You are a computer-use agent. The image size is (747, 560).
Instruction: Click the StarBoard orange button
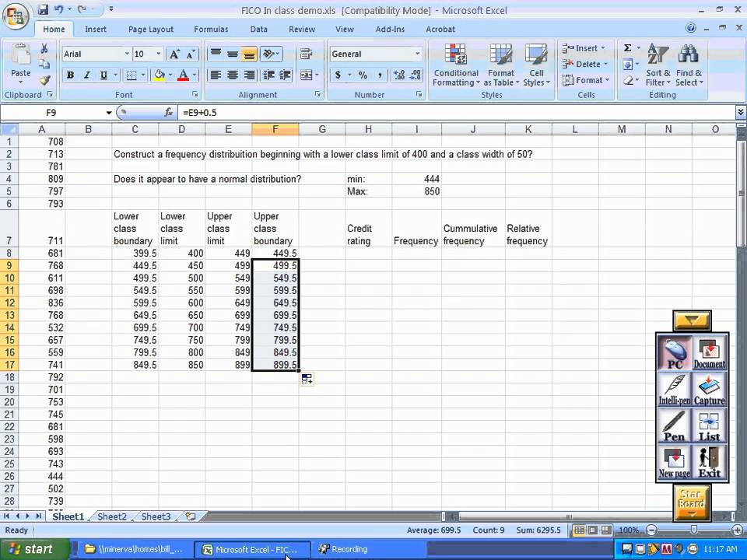point(691,503)
